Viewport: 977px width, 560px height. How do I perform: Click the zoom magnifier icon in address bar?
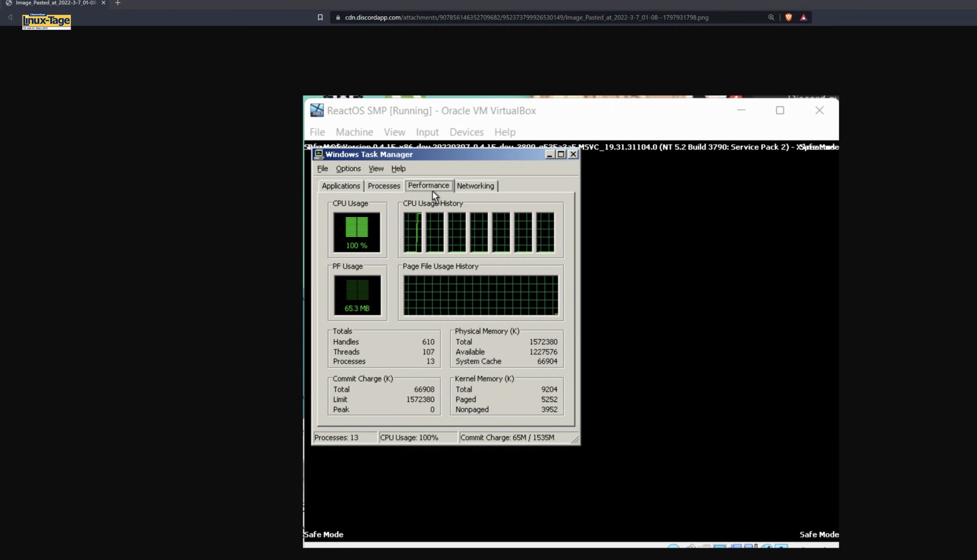pyautogui.click(x=770, y=17)
